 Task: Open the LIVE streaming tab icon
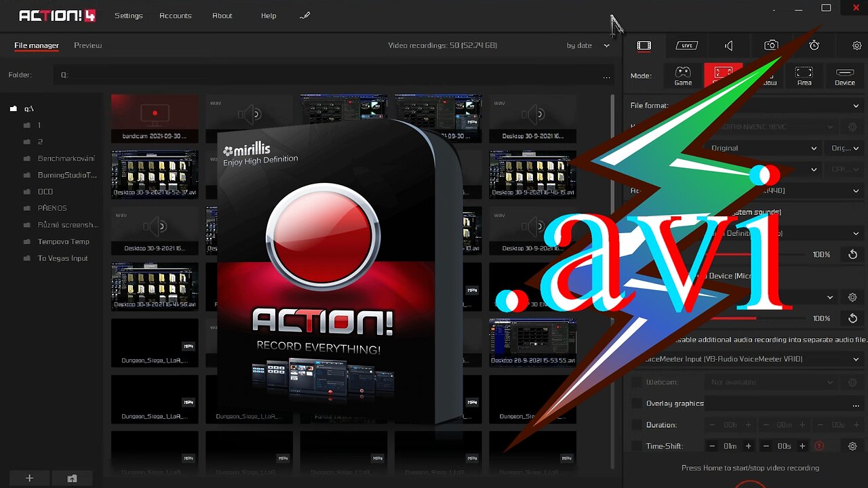click(x=686, y=45)
